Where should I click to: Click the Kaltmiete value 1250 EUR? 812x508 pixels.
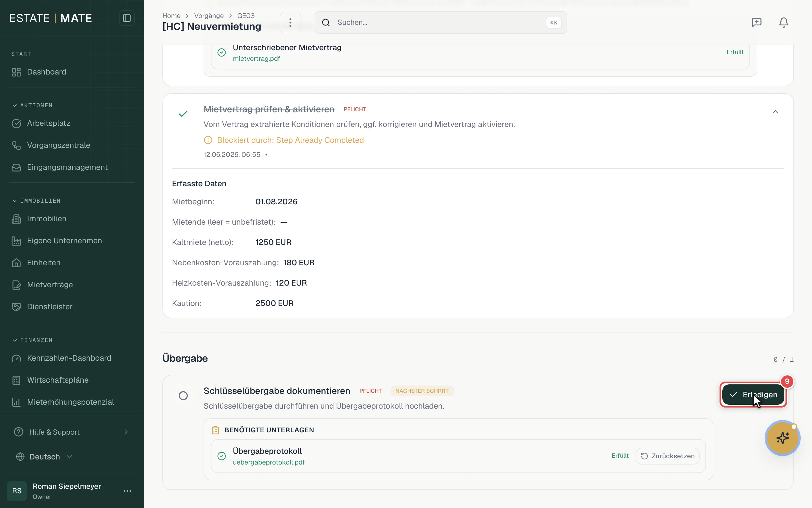click(x=273, y=242)
